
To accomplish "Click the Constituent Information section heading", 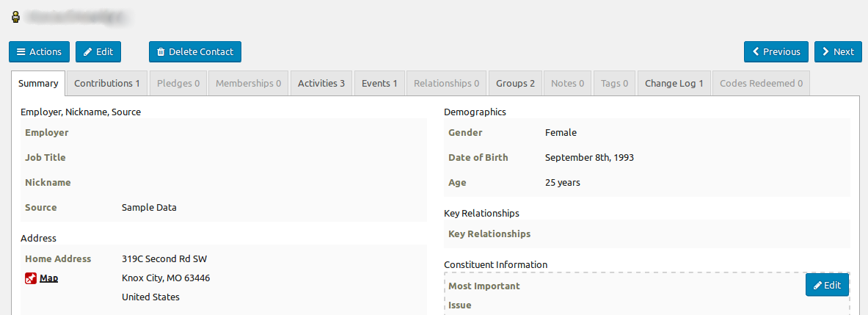I will tap(495, 264).
